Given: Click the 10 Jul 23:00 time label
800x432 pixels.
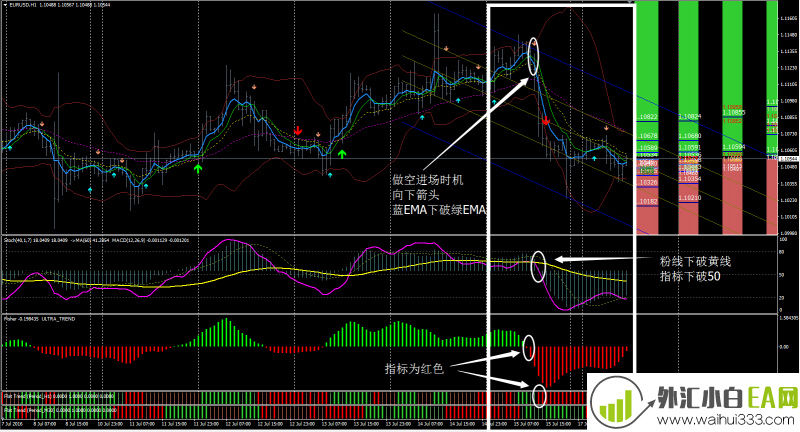Looking at the screenshot, I should 110,424.
